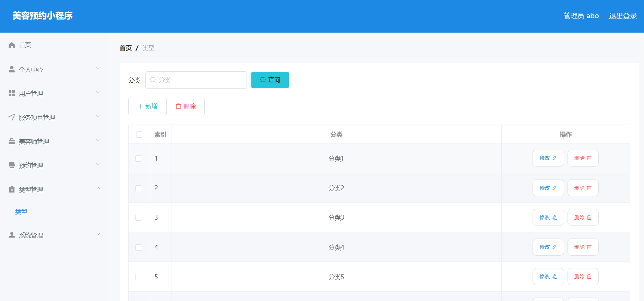
Task: Check the checkbox for row 5 分类5
Action: tap(139, 277)
